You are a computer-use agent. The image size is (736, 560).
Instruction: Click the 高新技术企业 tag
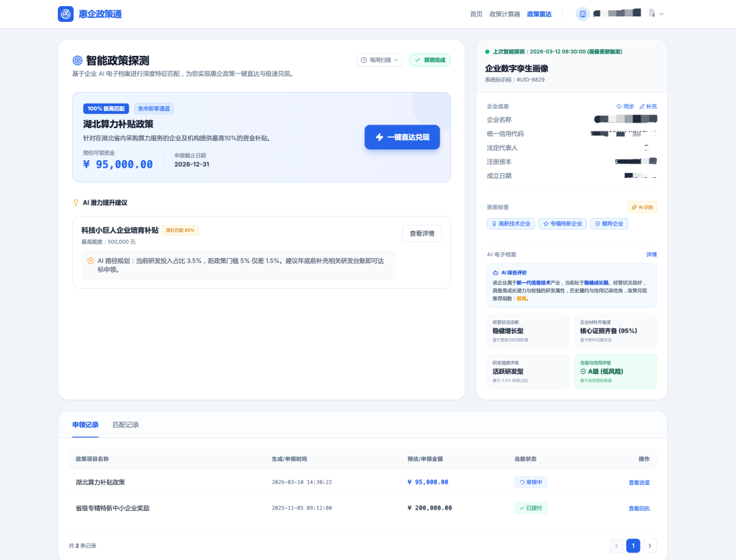point(510,224)
